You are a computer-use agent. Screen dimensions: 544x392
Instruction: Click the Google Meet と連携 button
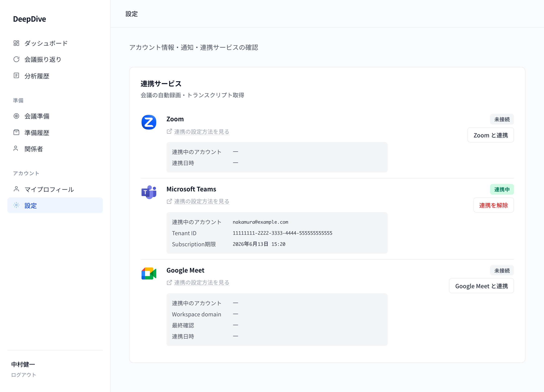click(481, 286)
